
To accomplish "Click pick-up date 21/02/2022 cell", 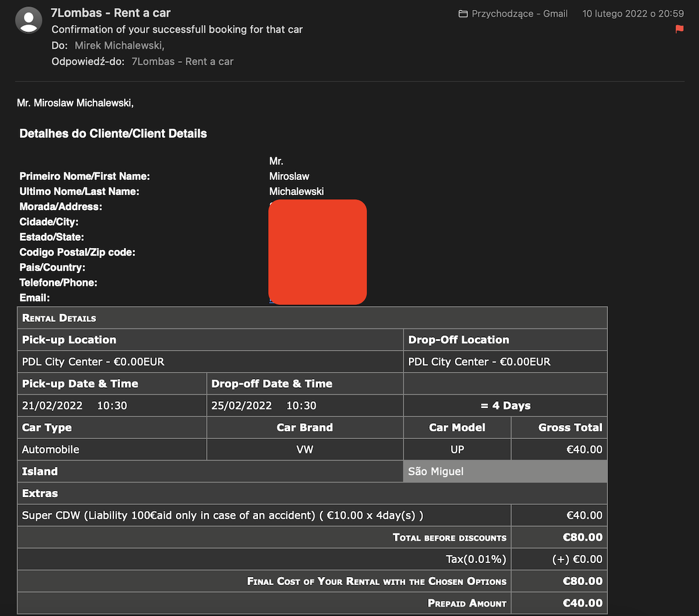I will tap(112, 406).
